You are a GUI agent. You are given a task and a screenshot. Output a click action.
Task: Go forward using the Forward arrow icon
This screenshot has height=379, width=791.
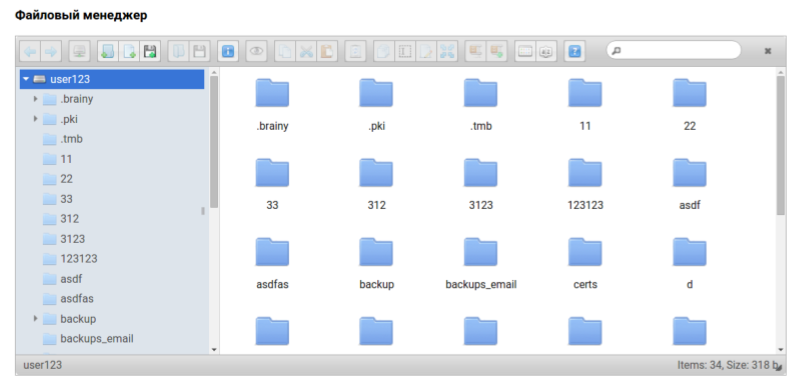(50, 51)
